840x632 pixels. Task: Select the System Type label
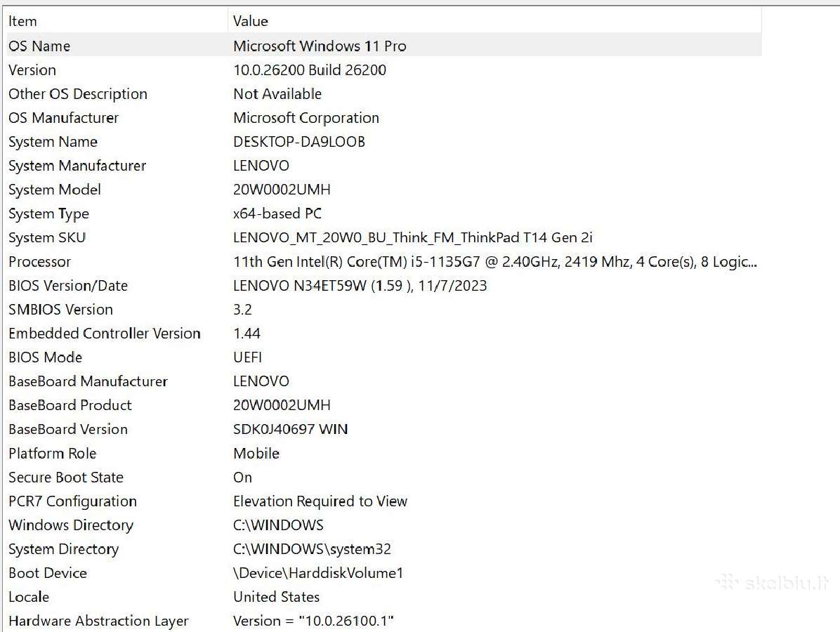pos(48,213)
